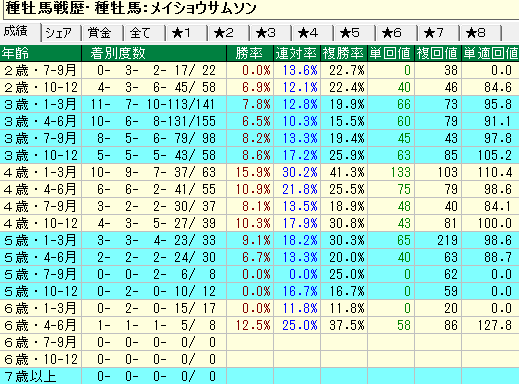Select the 7歳以上 row label
519x384 pixels.
41,376
